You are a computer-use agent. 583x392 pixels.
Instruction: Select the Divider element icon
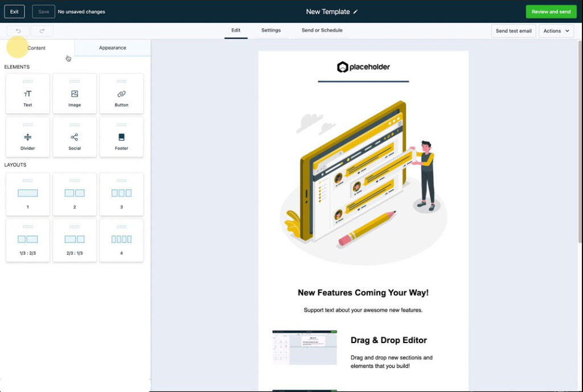click(x=27, y=137)
